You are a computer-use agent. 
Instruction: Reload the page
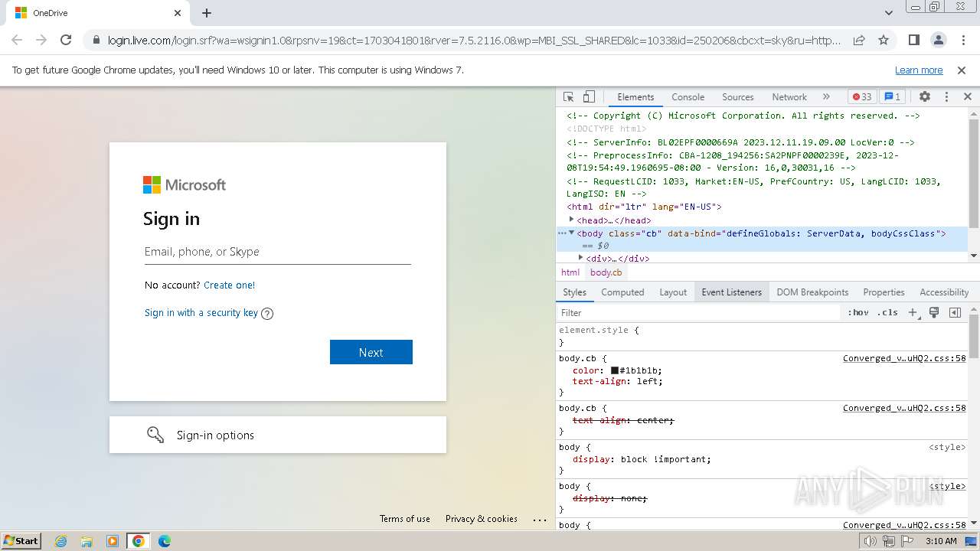[x=66, y=40]
